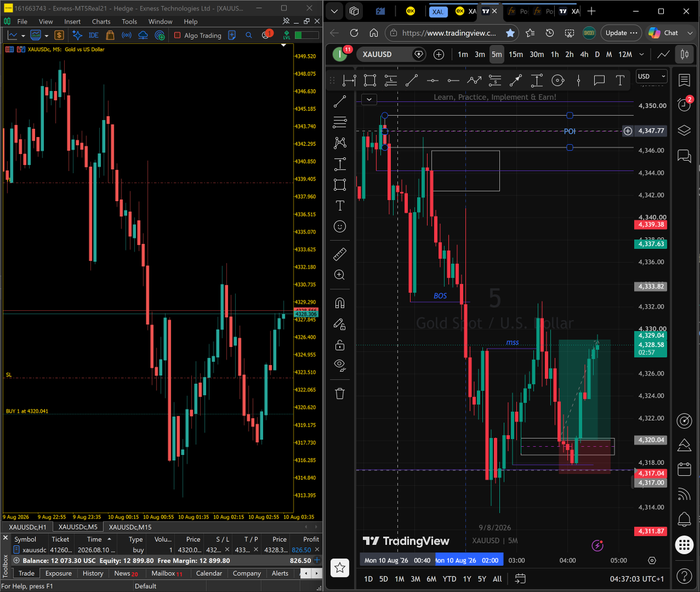Add a symbol to compare with plus icon
Image resolution: width=700 pixels, height=592 pixels.
pyautogui.click(x=439, y=54)
